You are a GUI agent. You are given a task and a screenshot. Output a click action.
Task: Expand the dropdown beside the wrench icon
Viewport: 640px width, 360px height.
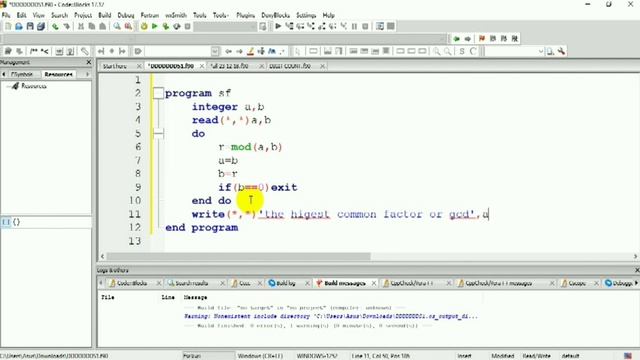pyautogui.click(x=541, y=51)
